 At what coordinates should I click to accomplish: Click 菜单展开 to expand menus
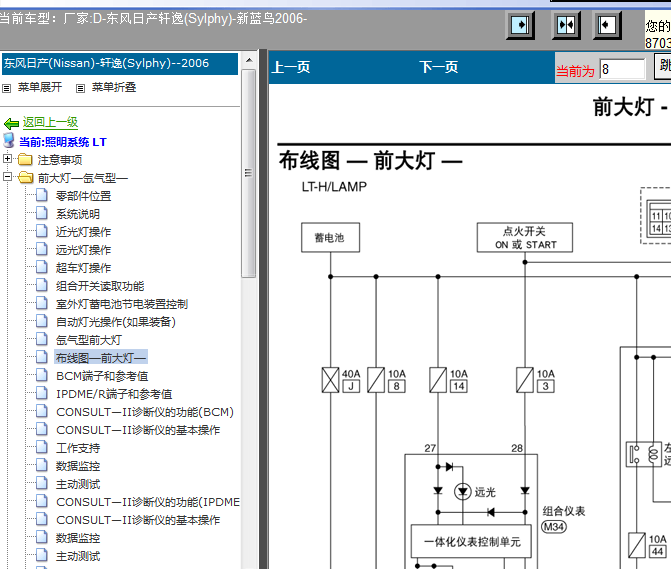[40, 87]
